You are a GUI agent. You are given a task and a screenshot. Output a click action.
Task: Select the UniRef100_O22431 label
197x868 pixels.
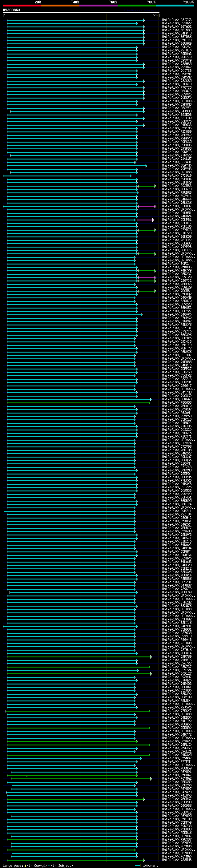[x=177, y=162]
